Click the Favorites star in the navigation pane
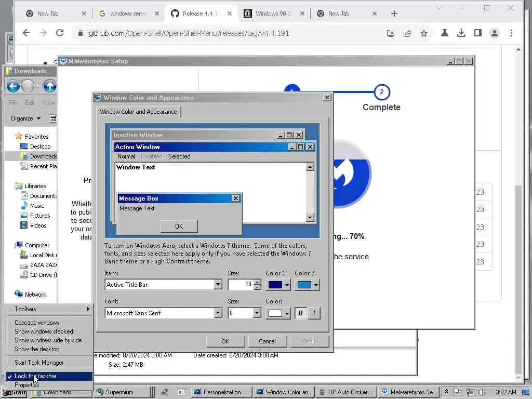This screenshot has width=532, height=399. [18, 137]
